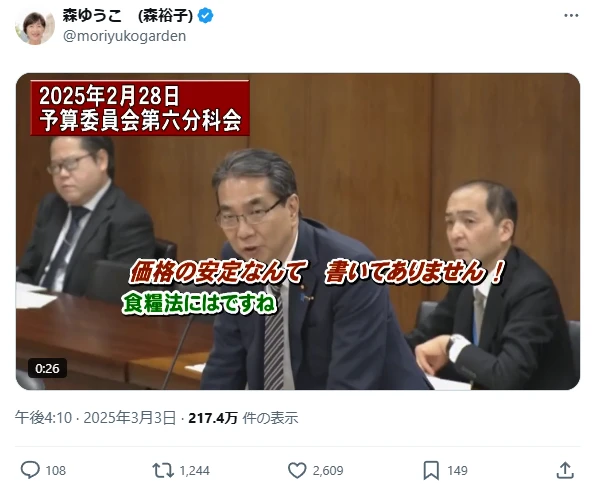The image size is (597, 487).
Task: Bookmark this post with the bookmark icon
Action: (431, 471)
